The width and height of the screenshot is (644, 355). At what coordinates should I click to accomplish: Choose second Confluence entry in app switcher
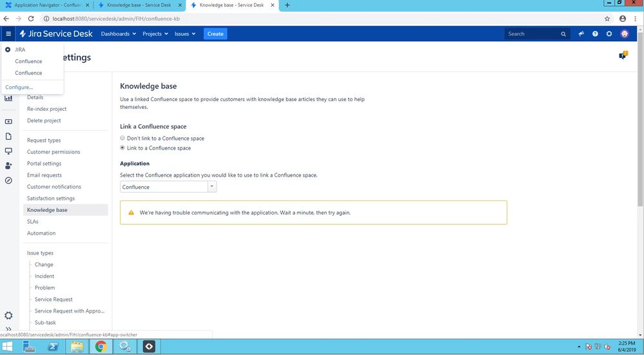pos(28,73)
